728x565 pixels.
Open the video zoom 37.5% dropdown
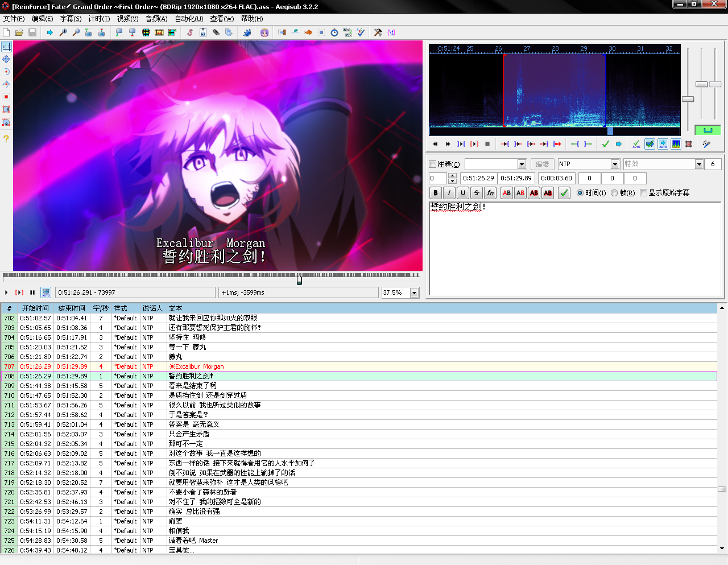[414, 292]
